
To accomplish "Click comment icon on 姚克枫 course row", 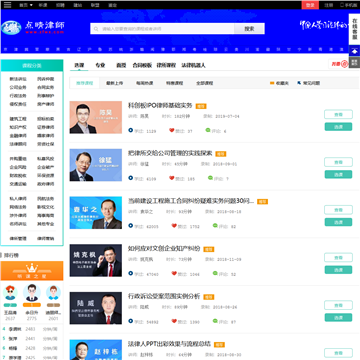I will click(215, 273).
